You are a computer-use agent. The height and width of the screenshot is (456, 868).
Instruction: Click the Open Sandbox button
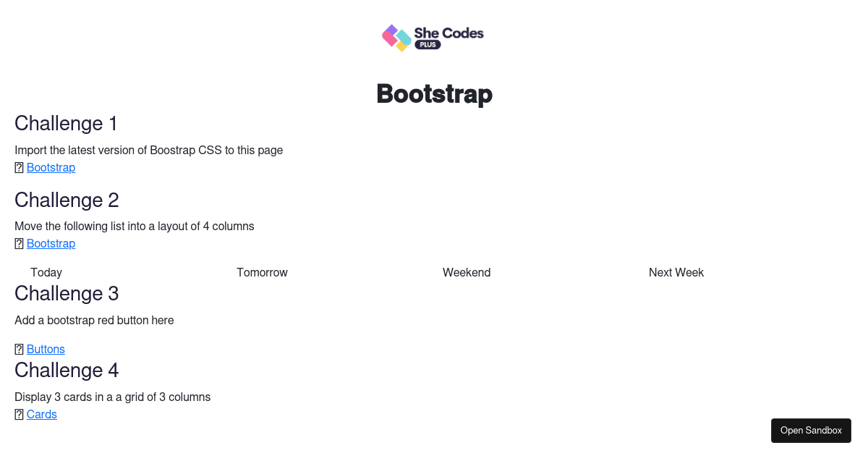click(x=811, y=430)
